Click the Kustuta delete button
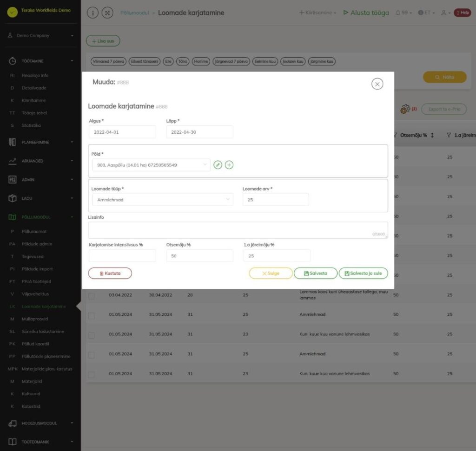476x451 pixels. [x=110, y=273]
